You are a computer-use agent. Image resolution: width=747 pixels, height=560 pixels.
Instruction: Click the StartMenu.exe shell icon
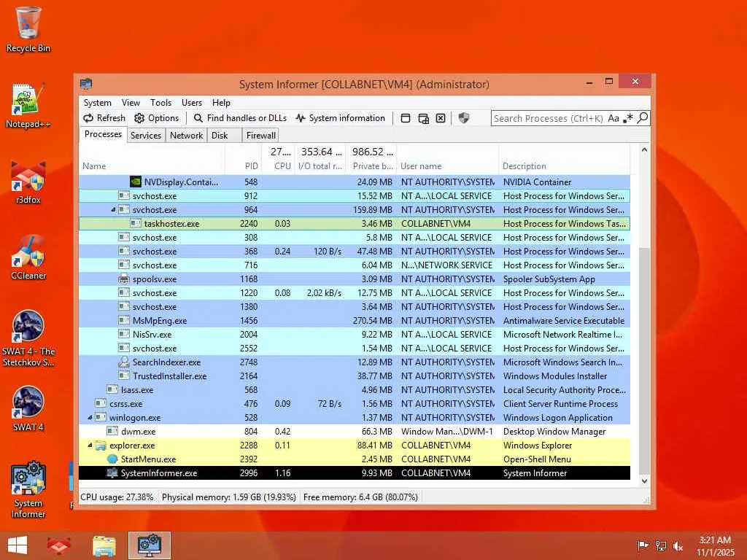112,459
